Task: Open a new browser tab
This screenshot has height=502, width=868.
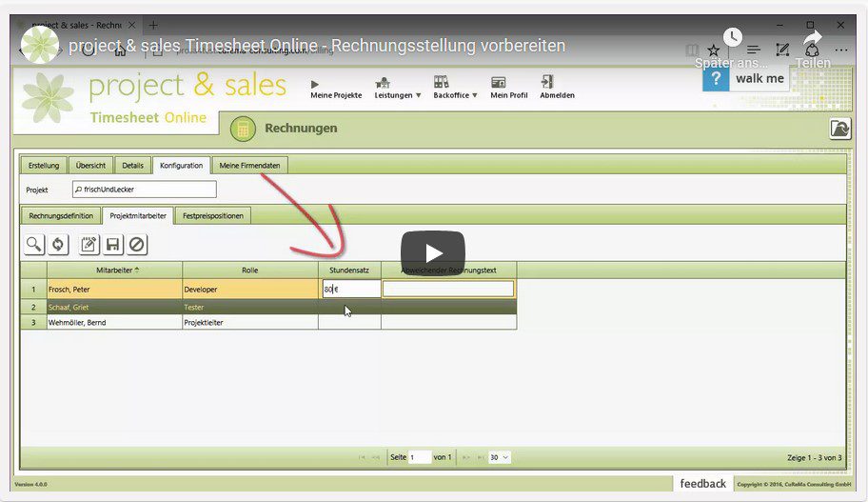Action: pos(153,25)
